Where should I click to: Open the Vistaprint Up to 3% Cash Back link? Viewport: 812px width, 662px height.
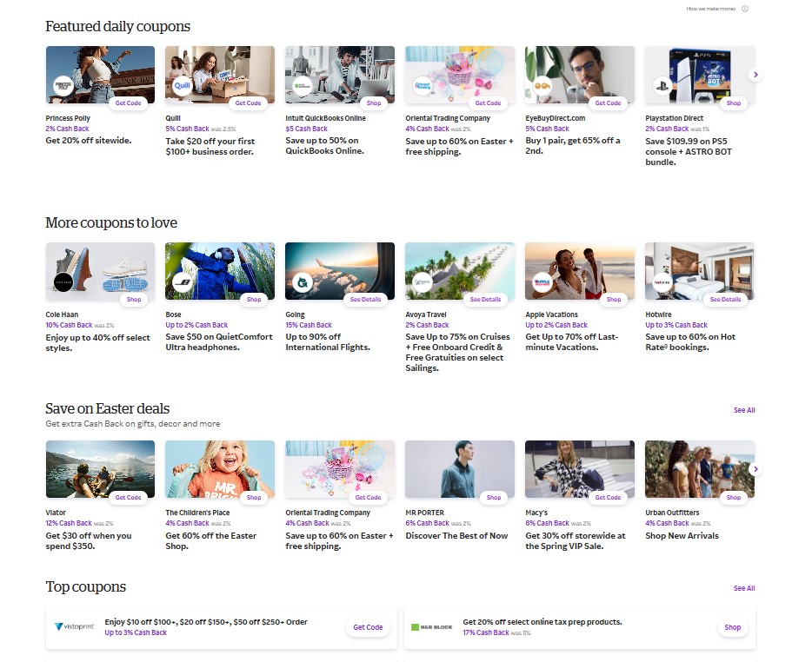(136, 632)
